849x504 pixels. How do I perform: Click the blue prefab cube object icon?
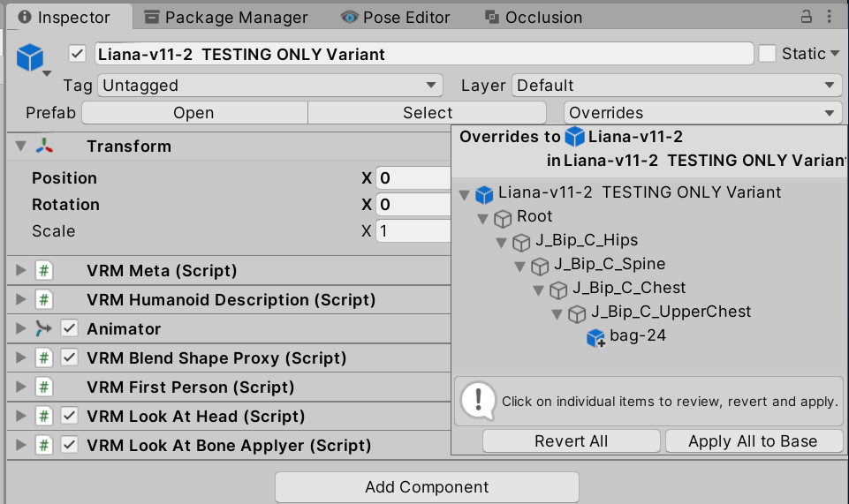[30, 57]
